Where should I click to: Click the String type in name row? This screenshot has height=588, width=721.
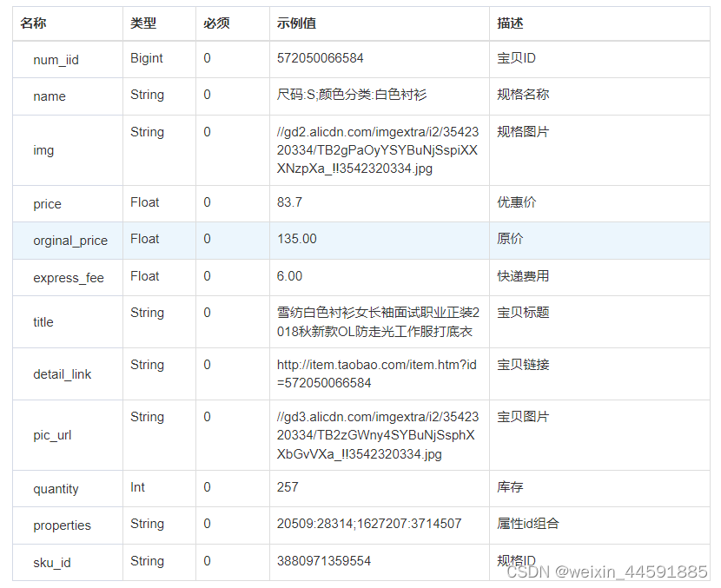(x=147, y=95)
